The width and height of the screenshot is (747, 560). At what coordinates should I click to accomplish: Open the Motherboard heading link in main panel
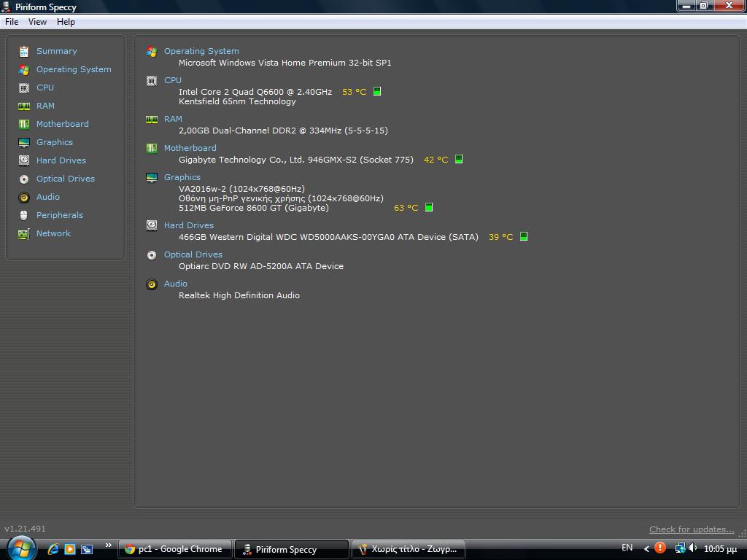click(x=190, y=148)
